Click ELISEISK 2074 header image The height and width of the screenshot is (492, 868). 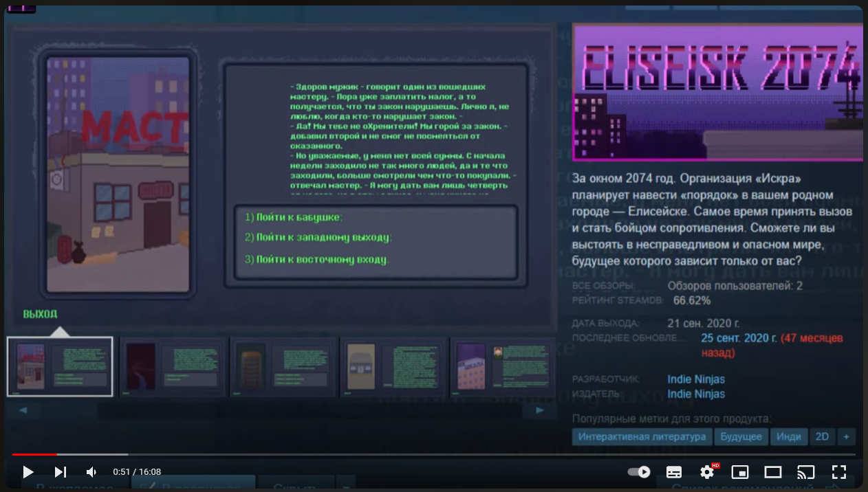click(x=717, y=93)
